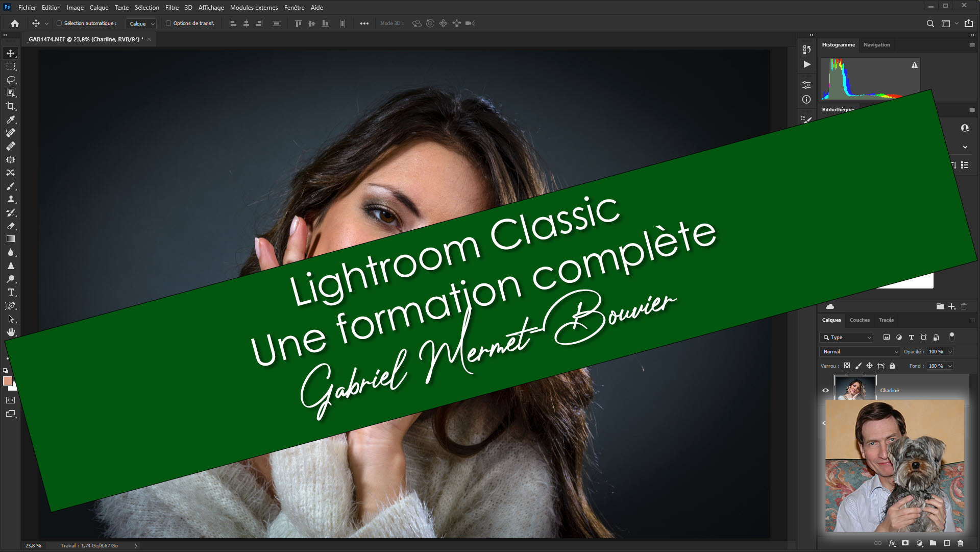Image resolution: width=980 pixels, height=552 pixels.
Task: Select the Crop tool
Action: pyautogui.click(x=10, y=106)
